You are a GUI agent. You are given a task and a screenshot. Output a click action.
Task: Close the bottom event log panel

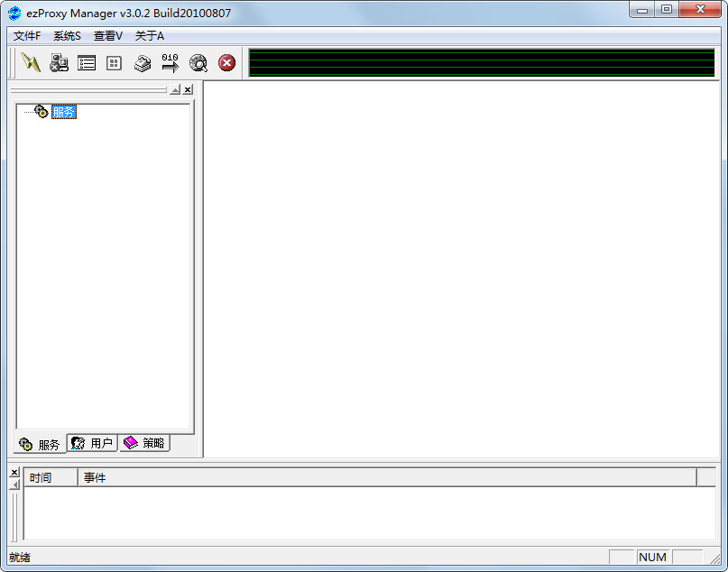point(14,472)
